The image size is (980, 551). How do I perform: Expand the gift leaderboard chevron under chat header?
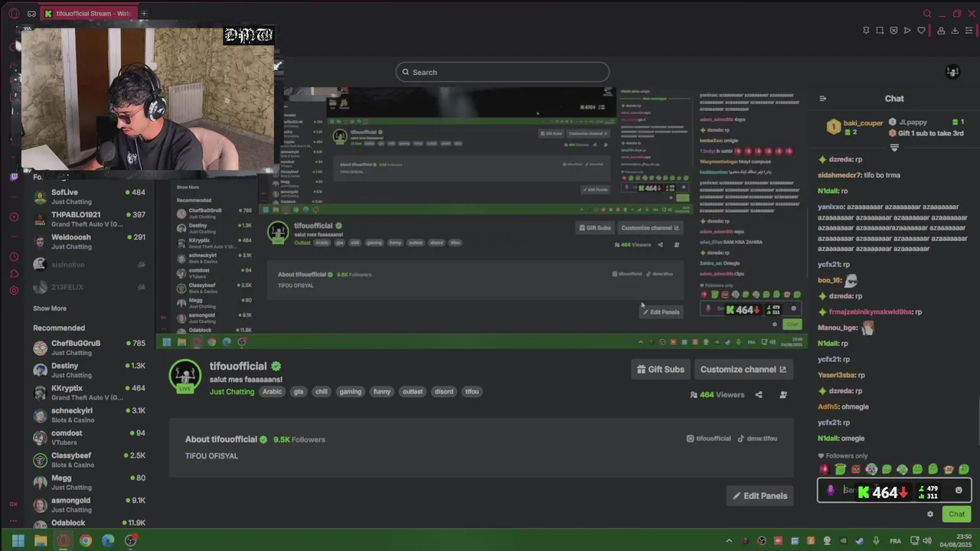pos(893,147)
